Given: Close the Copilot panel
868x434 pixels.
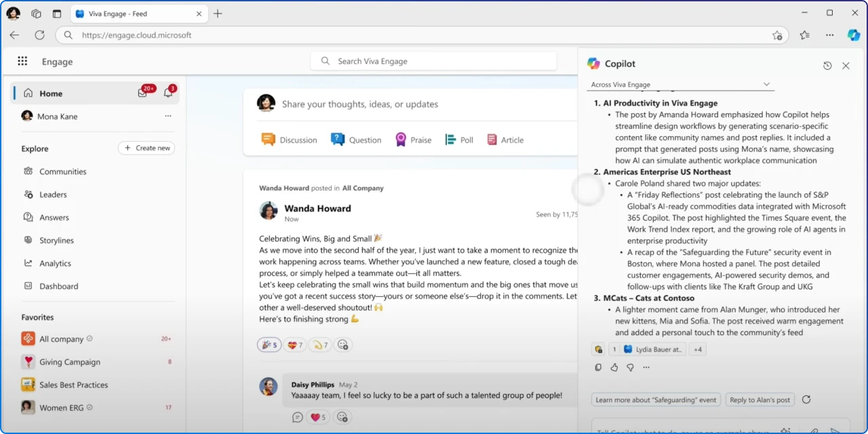Looking at the screenshot, I should (846, 66).
